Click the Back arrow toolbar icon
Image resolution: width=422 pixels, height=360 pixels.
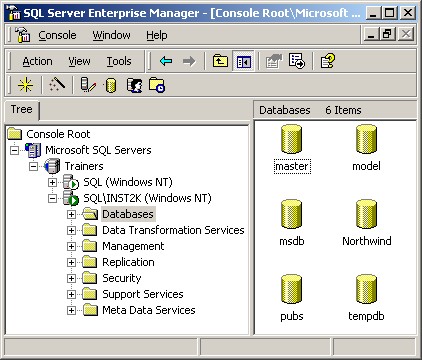(166, 61)
